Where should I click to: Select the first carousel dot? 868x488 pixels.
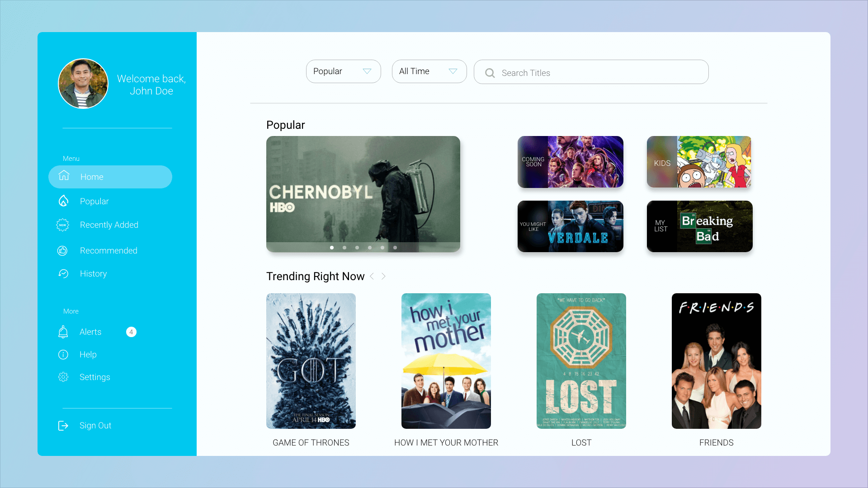click(332, 248)
